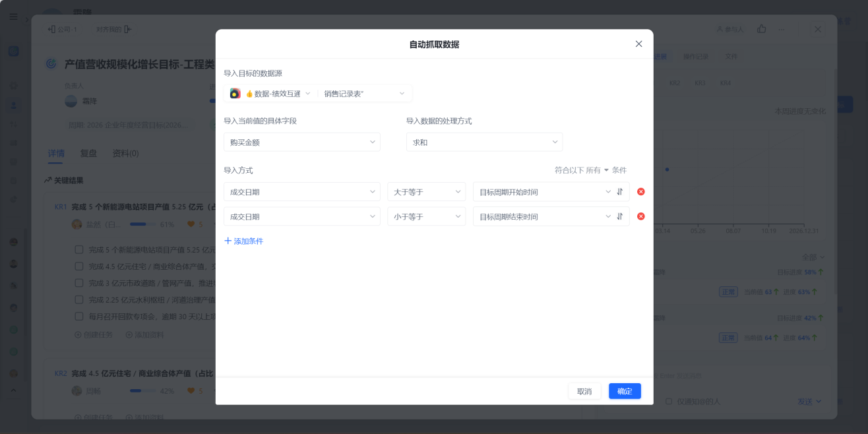Open the 数据-绩效互通 data source dropdown

click(277, 94)
